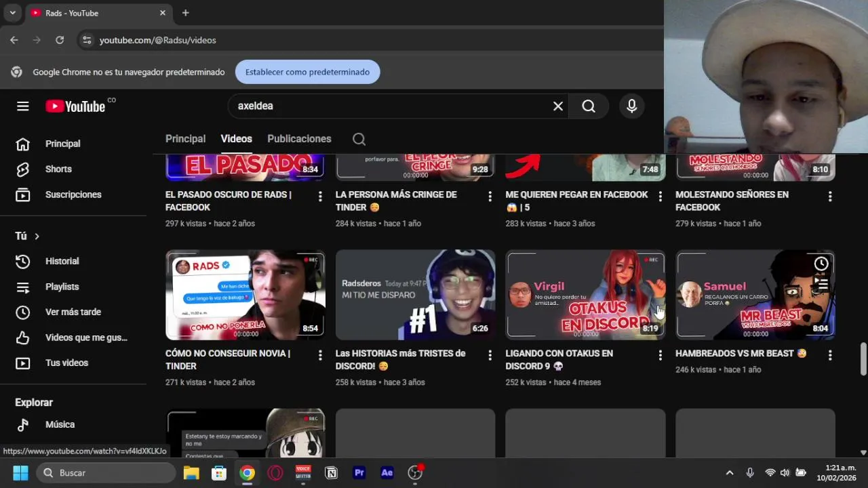Search within the channel using the tab-row magnifier
868x488 pixels.
359,139
